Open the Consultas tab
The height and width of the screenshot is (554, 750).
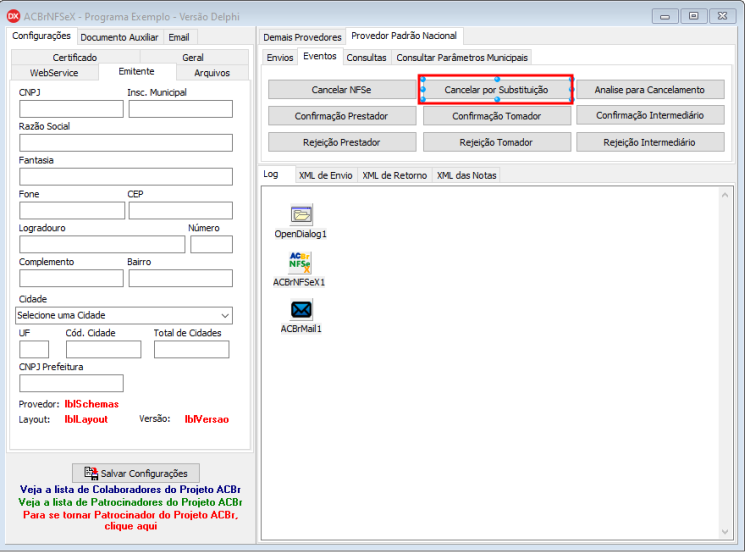(x=366, y=57)
